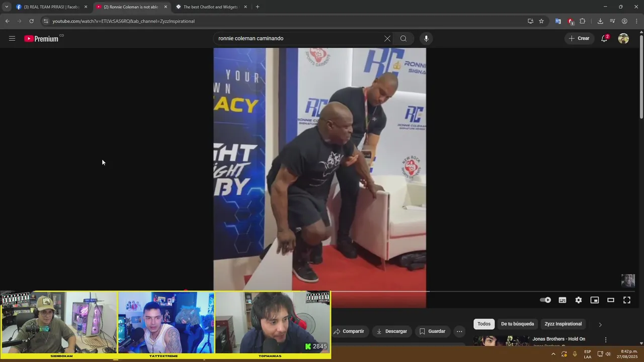
Task: Open YouTube account avatar menu
Action: 624,39
